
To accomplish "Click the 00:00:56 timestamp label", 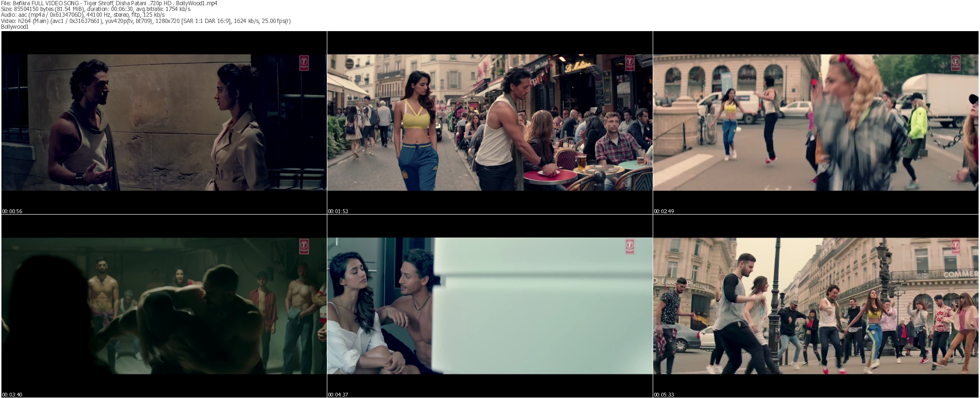I will coord(12,211).
